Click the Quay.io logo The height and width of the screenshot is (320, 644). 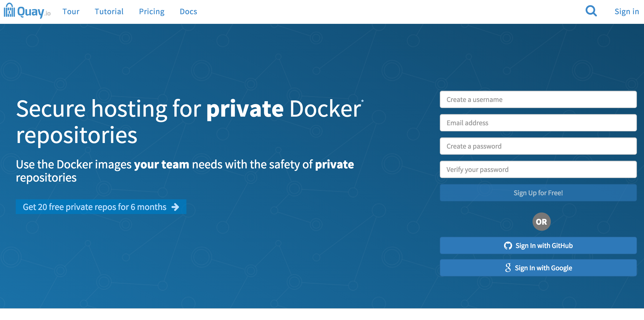(x=26, y=11)
